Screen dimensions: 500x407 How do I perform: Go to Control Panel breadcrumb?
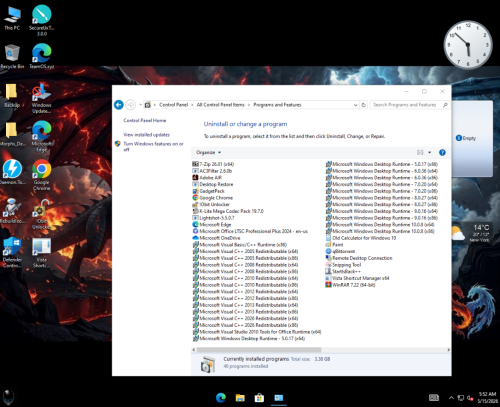(x=173, y=105)
